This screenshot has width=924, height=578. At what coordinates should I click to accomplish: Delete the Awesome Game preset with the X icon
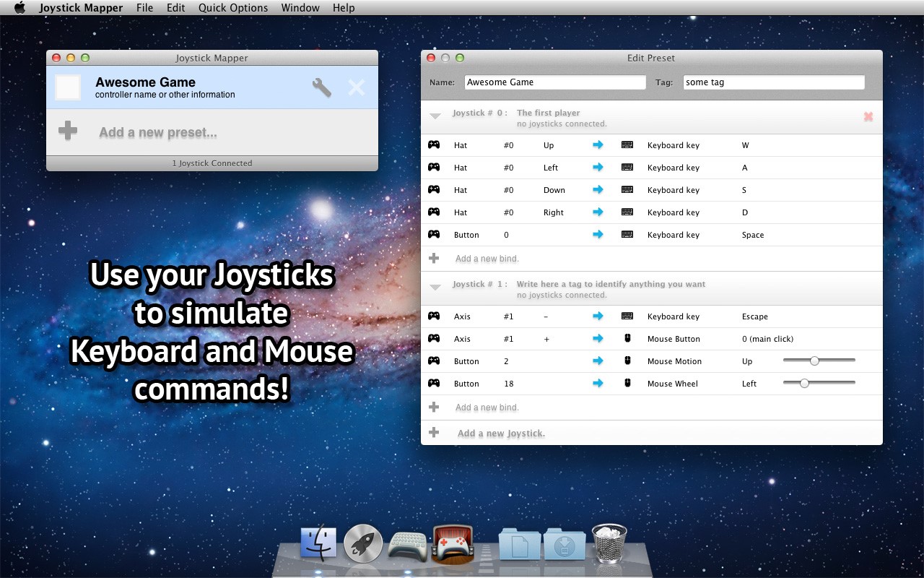(x=356, y=86)
